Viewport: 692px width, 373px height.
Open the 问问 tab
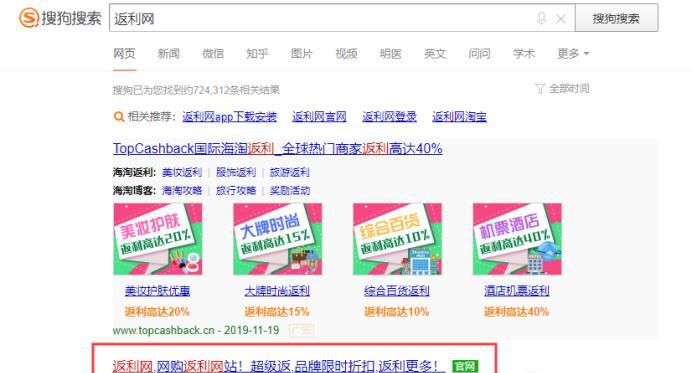click(479, 54)
